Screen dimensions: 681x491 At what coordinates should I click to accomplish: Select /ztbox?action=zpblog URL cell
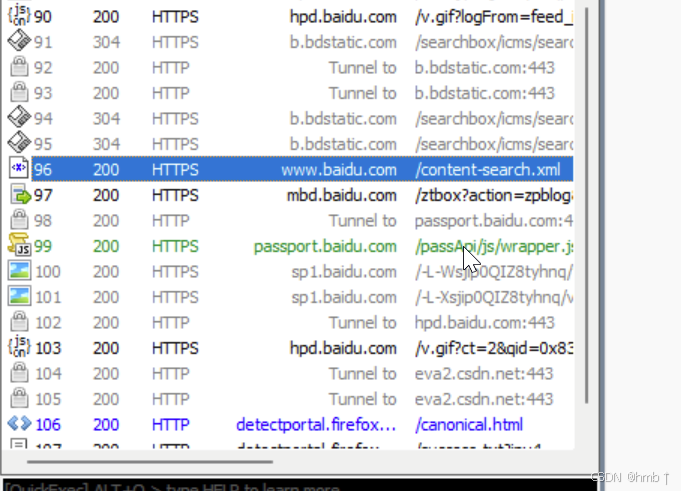[494, 195]
